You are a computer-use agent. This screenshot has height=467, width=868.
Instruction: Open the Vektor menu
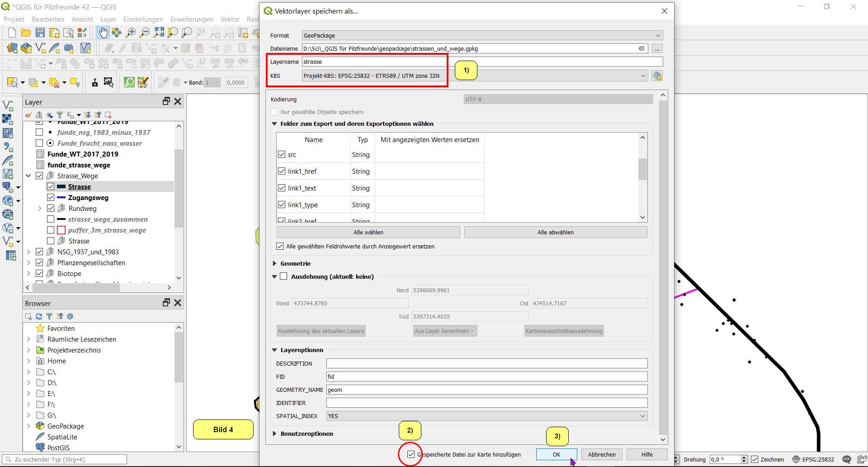click(230, 19)
